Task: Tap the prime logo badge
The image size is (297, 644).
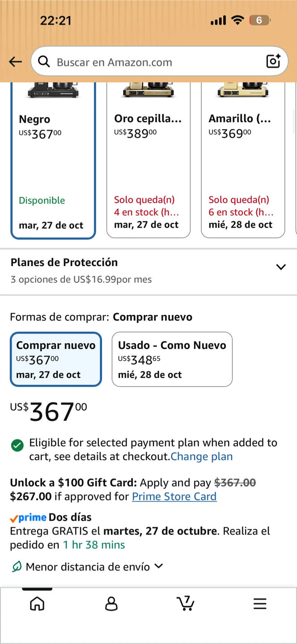Action: [x=28, y=518]
